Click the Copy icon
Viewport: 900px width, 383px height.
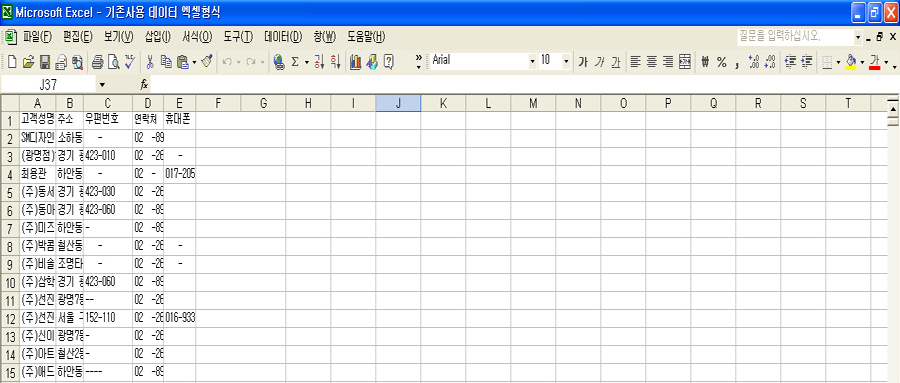pos(166,61)
